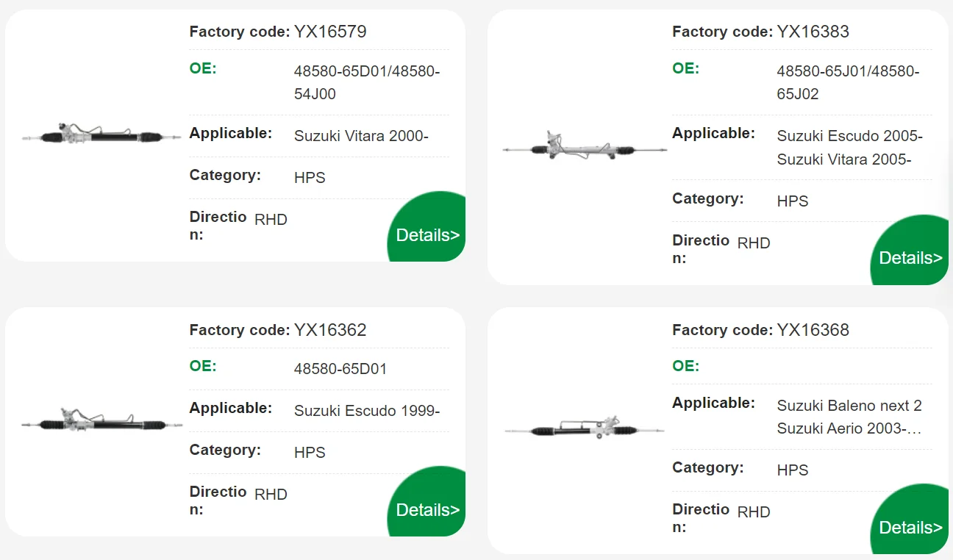The image size is (953, 560).
Task: Click the truncated Suzuki Aerio 2003- text
Action: pyautogui.click(x=849, y=428)
